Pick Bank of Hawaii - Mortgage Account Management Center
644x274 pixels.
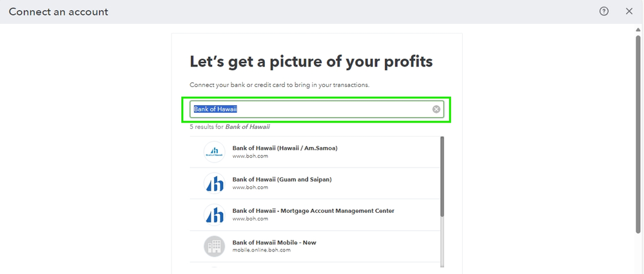[313, 211]
